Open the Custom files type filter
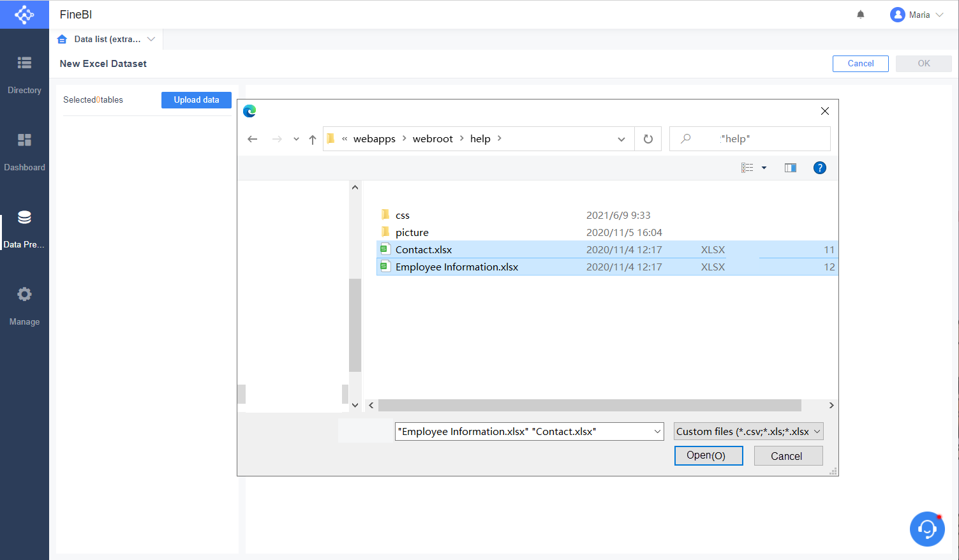 tap(748, 432)
